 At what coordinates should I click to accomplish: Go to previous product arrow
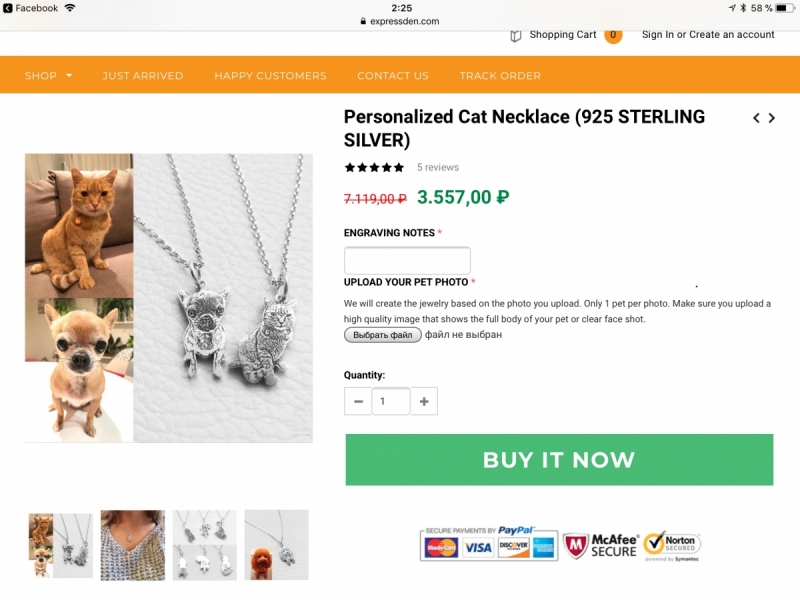tap(757, 118)
